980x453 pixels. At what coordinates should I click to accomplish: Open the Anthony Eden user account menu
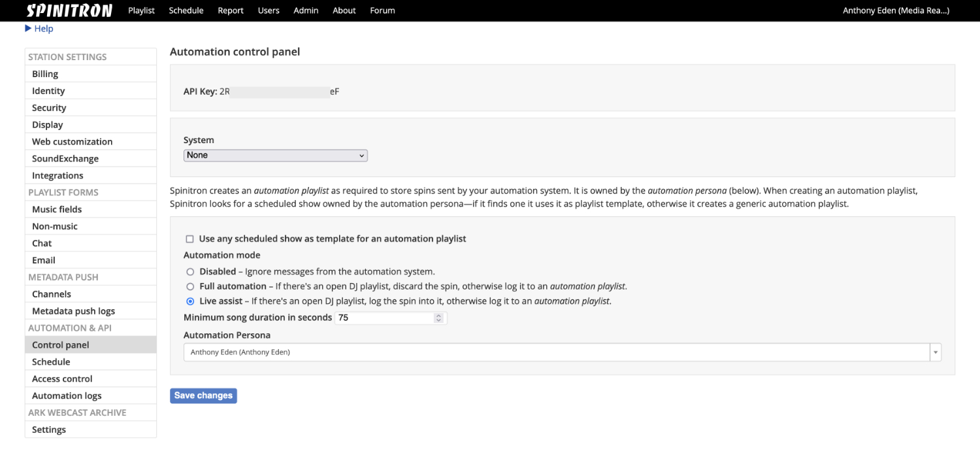895,10
